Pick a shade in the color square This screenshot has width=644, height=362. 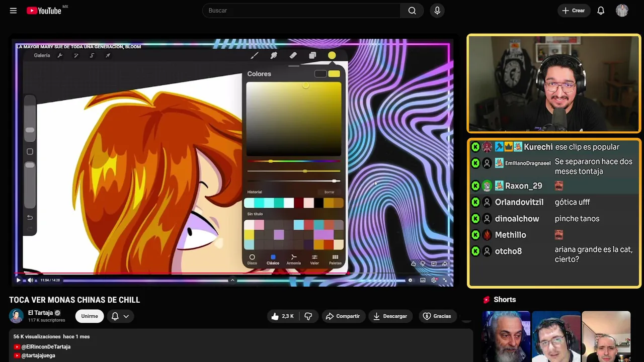pyautogui.click(x=294, y=119)
